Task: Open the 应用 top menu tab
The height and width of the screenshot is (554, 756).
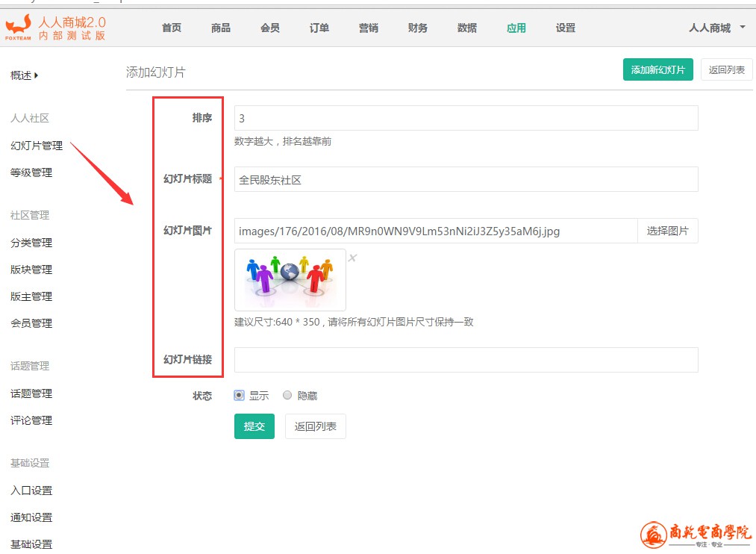Action: (516, 28)
